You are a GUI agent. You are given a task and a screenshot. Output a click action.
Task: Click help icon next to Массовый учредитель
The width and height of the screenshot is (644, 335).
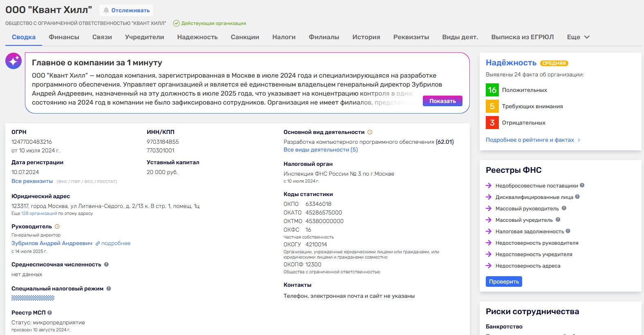coord(558,220)
